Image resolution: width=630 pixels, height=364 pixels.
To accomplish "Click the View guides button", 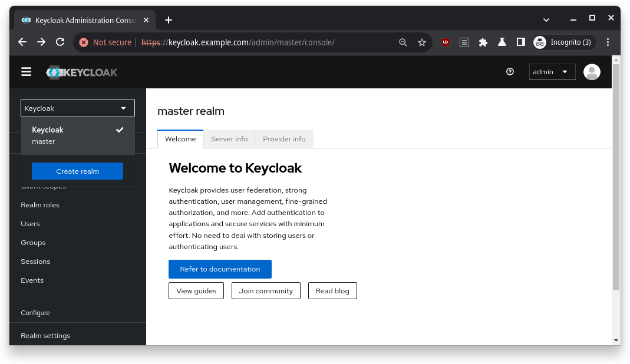I will (x=196, y=291).
